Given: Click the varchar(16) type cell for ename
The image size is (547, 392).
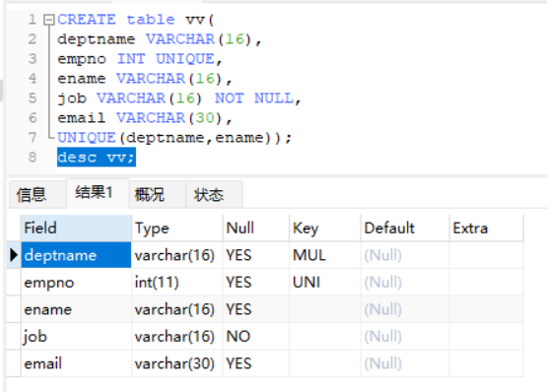Looking at the screenshot, I should click(x=177, y=309).
